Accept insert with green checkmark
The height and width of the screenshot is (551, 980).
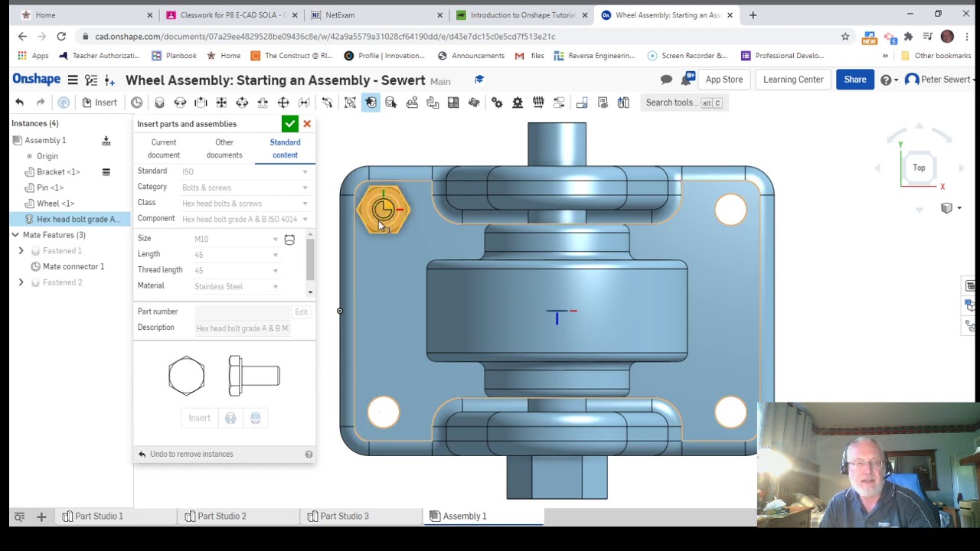(289, 124)
